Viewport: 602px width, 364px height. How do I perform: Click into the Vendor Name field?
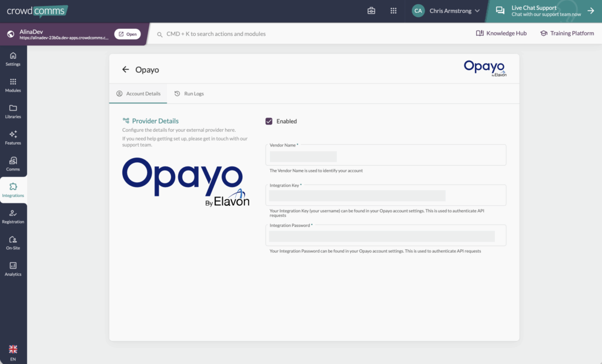coord(385,156)
